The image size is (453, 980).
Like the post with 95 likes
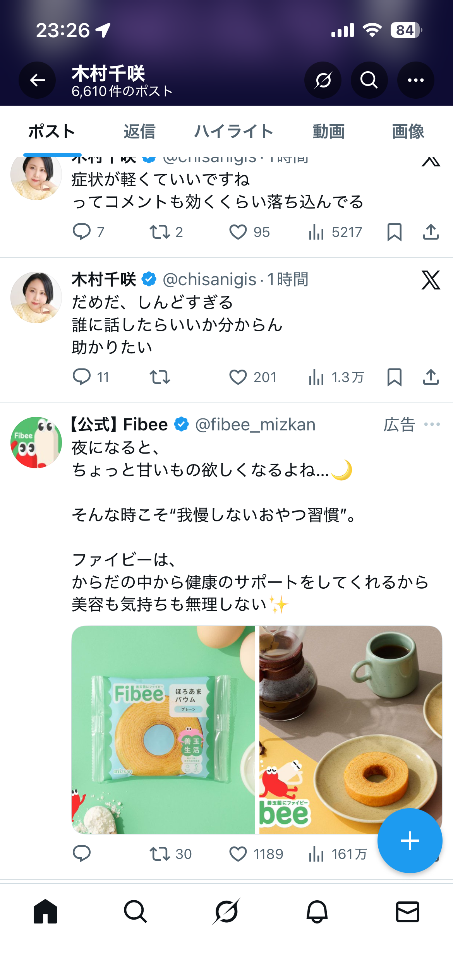[x=238, y=232]
